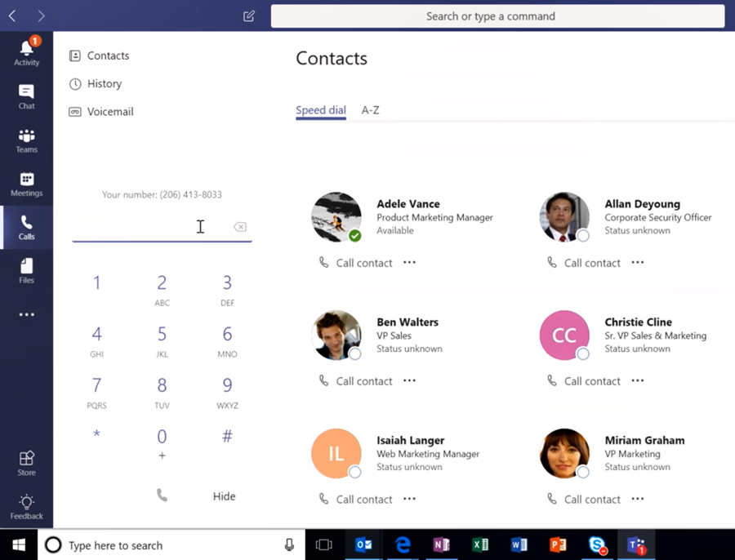Open Feedback lightbulb in the sidebar
The width and height of the screenshot is (735, 560).
[x=27, y=507]
